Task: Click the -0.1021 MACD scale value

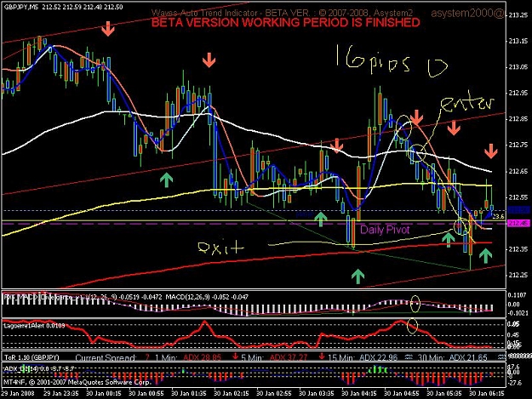Action: point(518,313)
